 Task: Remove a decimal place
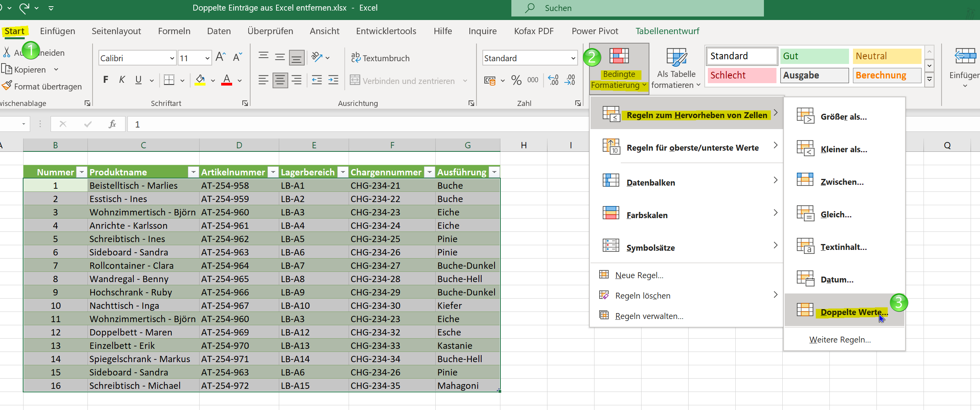tap(570, 80)
